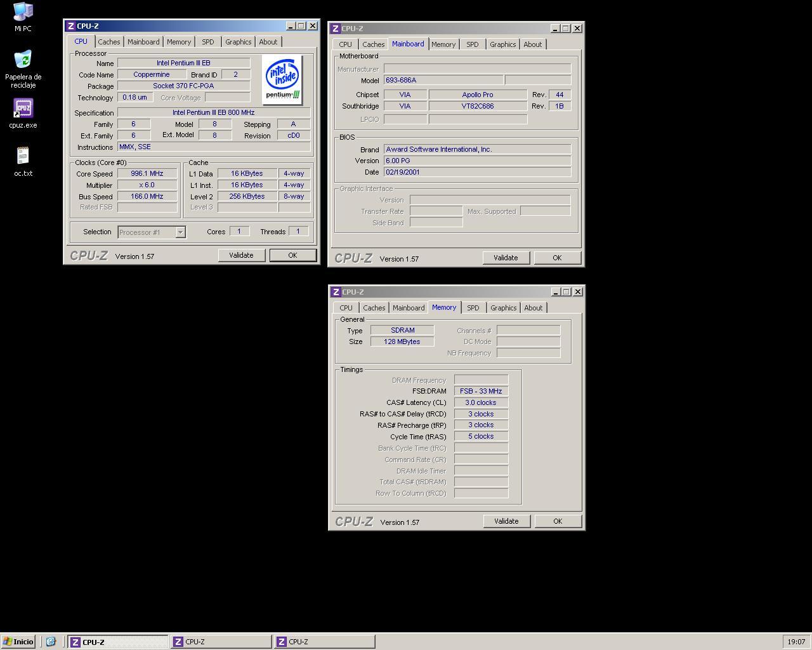Launch cpuz.exe desktop shortcut
812x650 pixels.
pyautogui.click(x=23, y=114)
